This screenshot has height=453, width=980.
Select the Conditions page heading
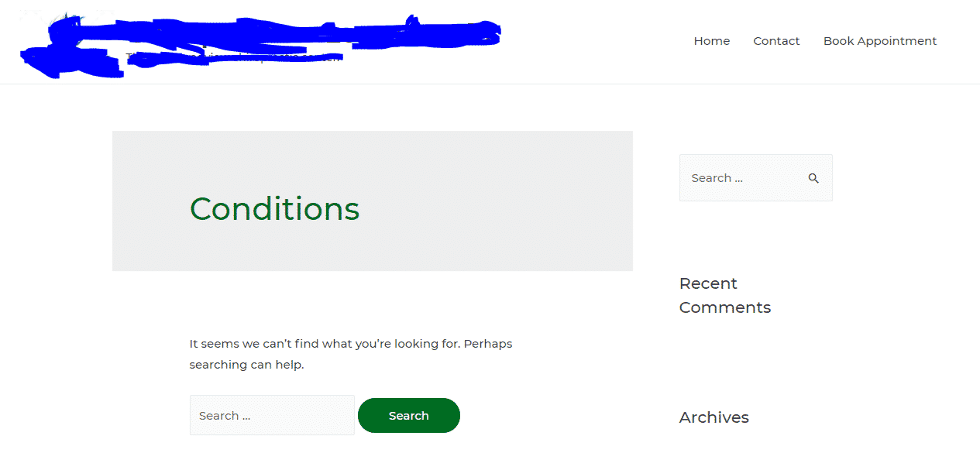click(x=274, y=209)
